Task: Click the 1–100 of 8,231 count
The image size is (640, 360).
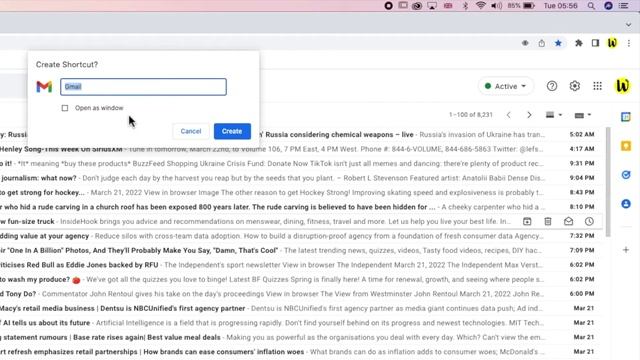Action: [x=471, y=115]
